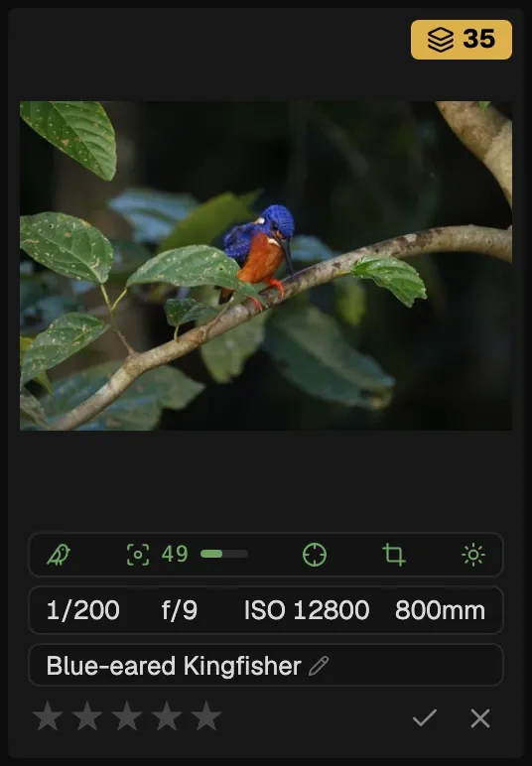Open the kingfisher photo thumbnail
Screen dimensions: 532x766
point(266,266)
